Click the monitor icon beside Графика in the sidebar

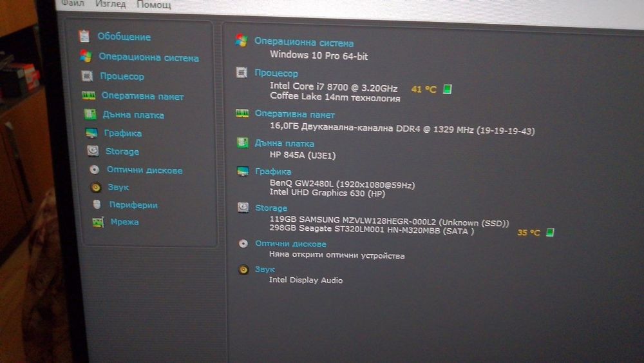[91, 133]
